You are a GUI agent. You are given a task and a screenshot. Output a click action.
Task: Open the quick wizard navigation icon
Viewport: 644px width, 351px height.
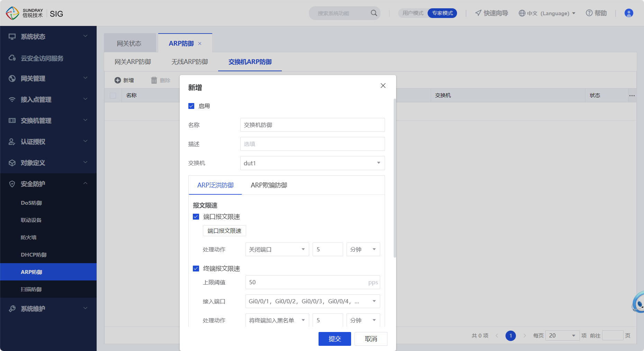point(478,13)
